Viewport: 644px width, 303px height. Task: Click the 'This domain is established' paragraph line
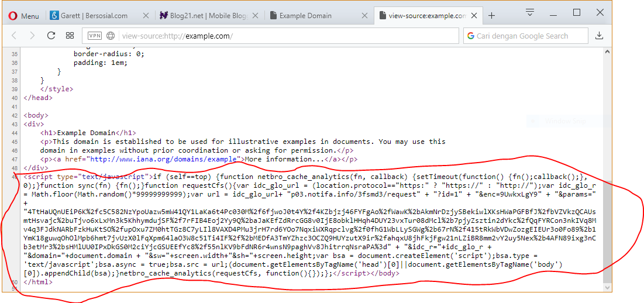pyautogui.click(x=243, y=142)
